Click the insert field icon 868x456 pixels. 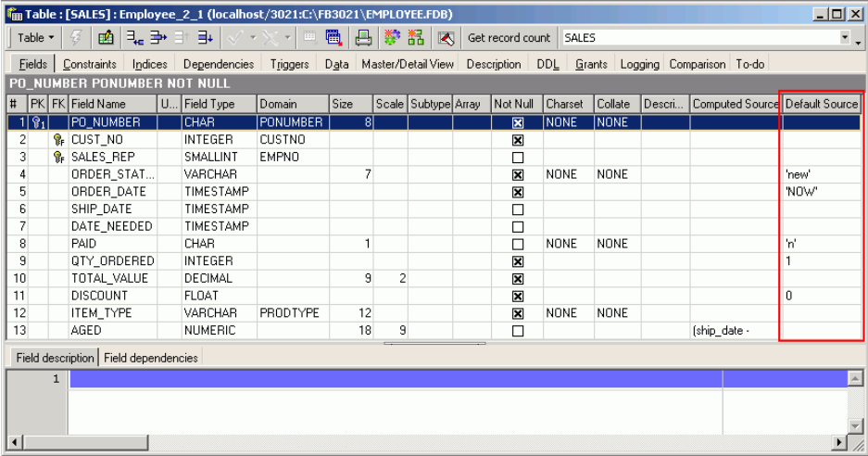click(135, 38)
